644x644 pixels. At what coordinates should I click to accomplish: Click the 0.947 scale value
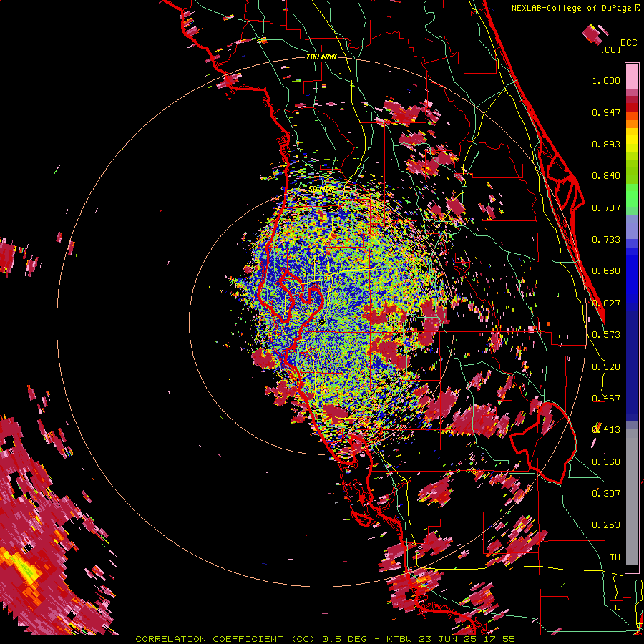click(606, 112)
